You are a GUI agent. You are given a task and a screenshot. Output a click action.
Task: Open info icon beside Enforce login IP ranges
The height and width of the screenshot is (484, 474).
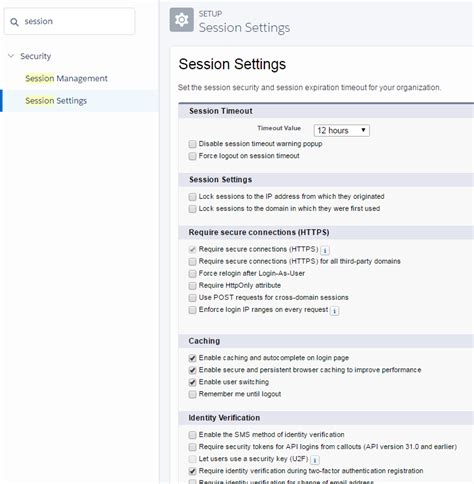pyautogui.click(x=334, y=311)
